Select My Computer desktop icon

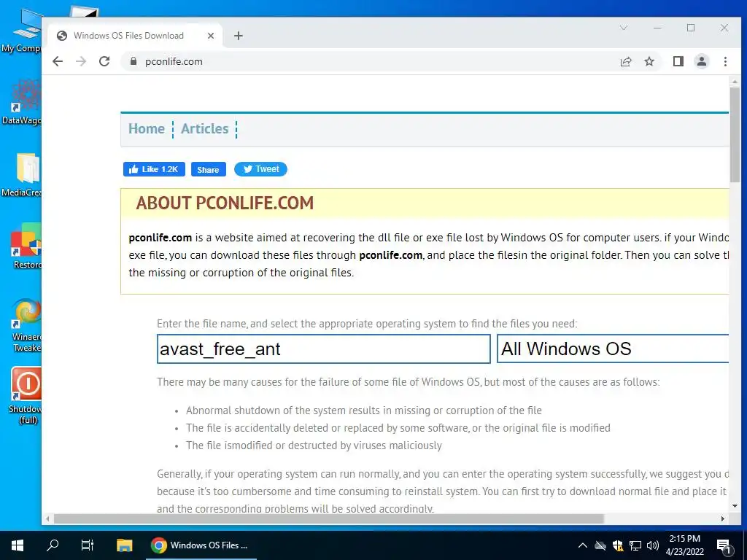pos(21,31)
